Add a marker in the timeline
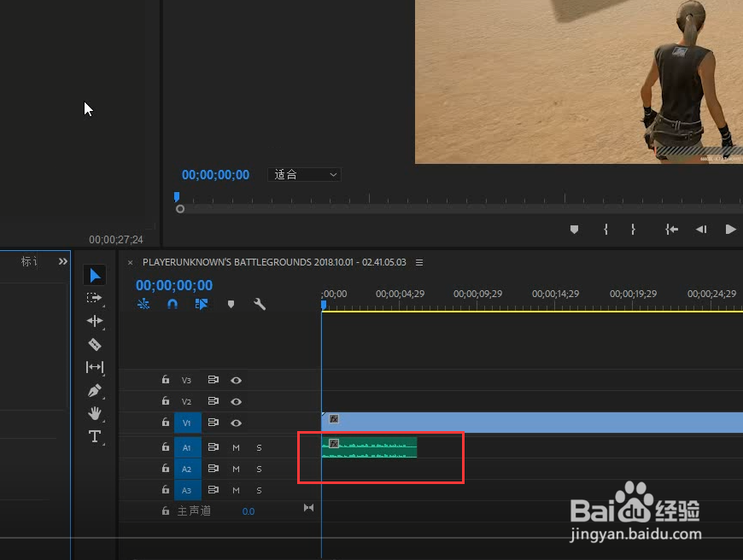743x560 pixels. (x=231, y=304)
